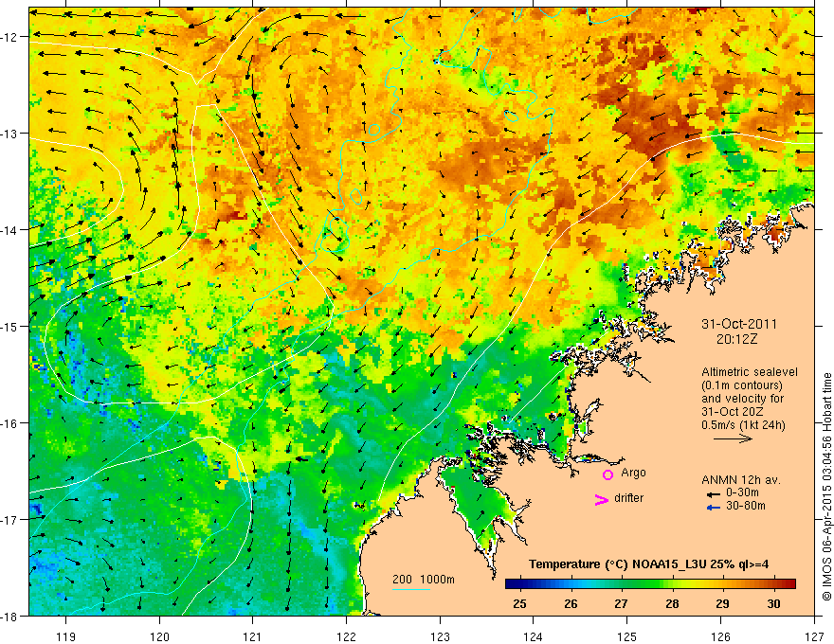This screenshot has width=834, height=644.
Task: Click the colorbar tick label 25
Action: coord(519,604)
